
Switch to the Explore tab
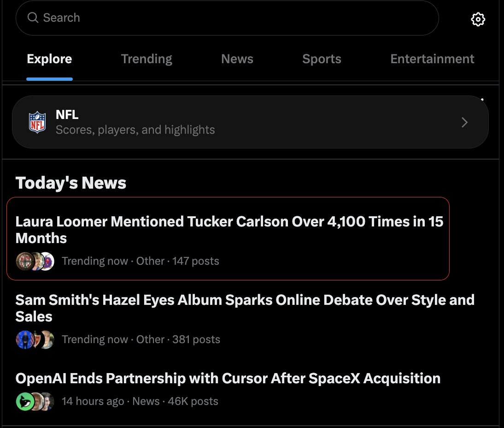pos(49,59)
